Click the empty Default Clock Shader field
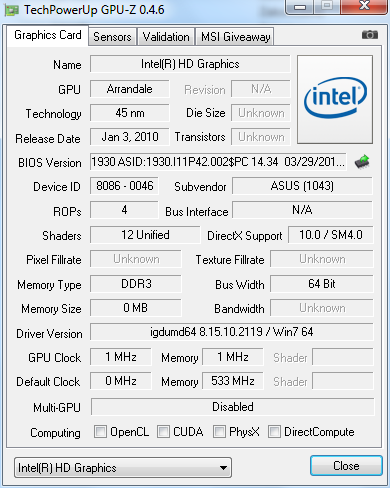This screenshot has height=488, width=390. pos(343,381)
